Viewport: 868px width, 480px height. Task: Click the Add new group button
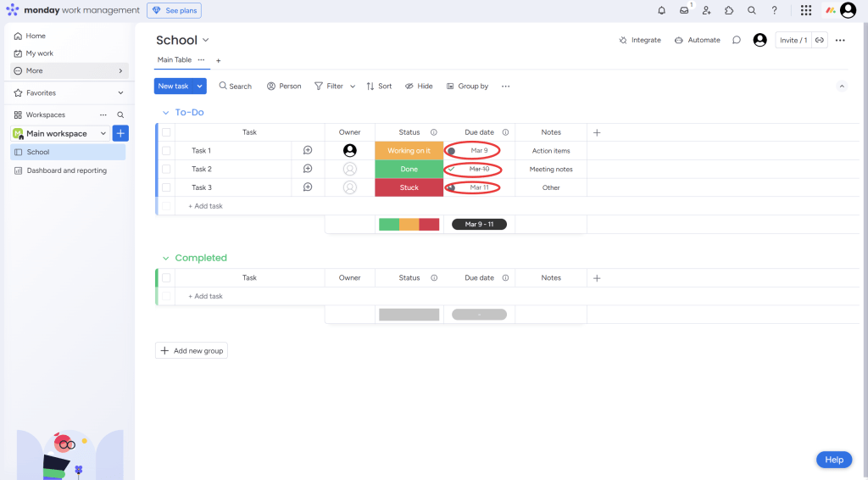click(x=192, y=350)
